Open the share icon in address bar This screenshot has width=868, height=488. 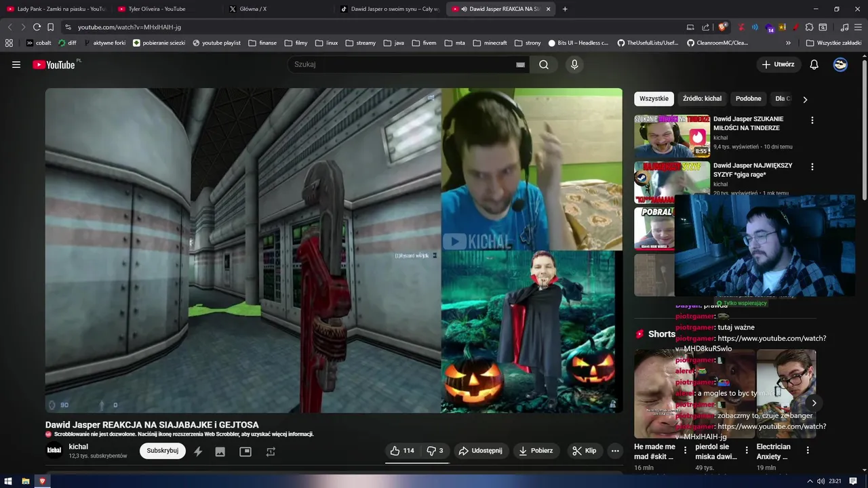tap(706, 27)
